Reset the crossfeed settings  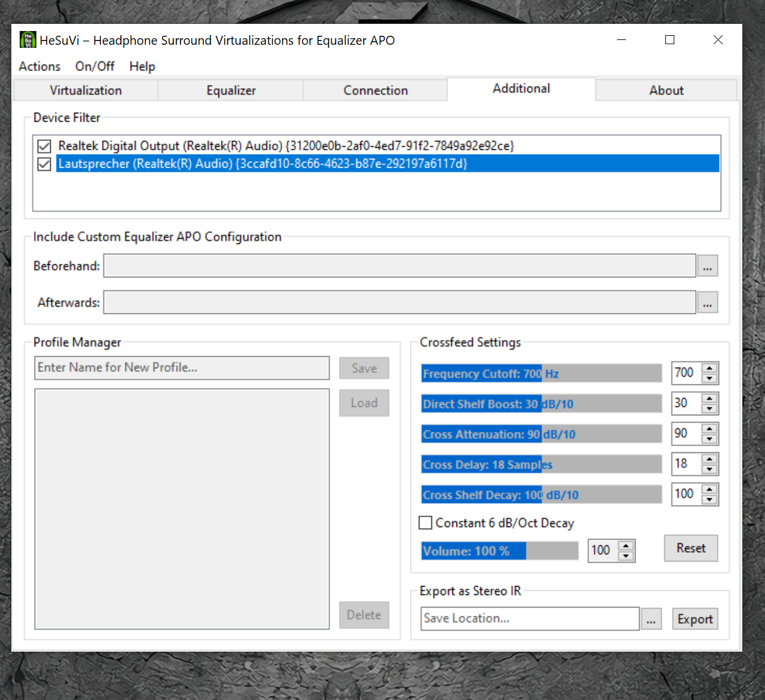click(x=691, y=548)
